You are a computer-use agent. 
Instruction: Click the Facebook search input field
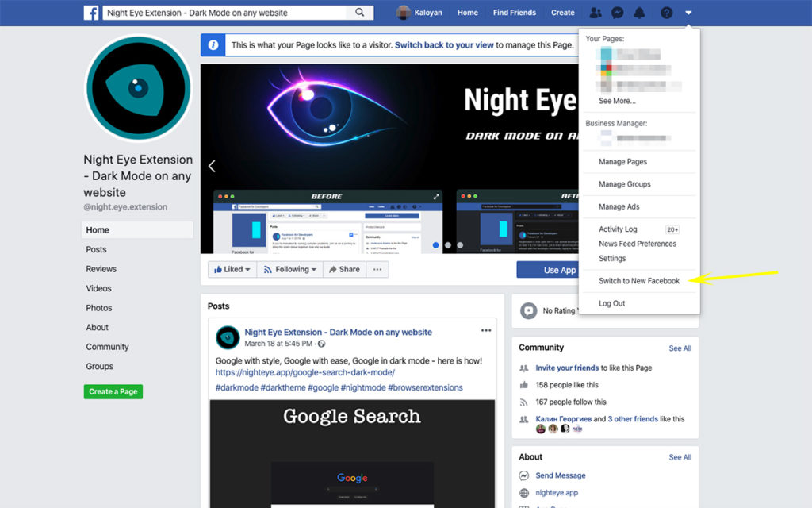click(x=224, y=13)
